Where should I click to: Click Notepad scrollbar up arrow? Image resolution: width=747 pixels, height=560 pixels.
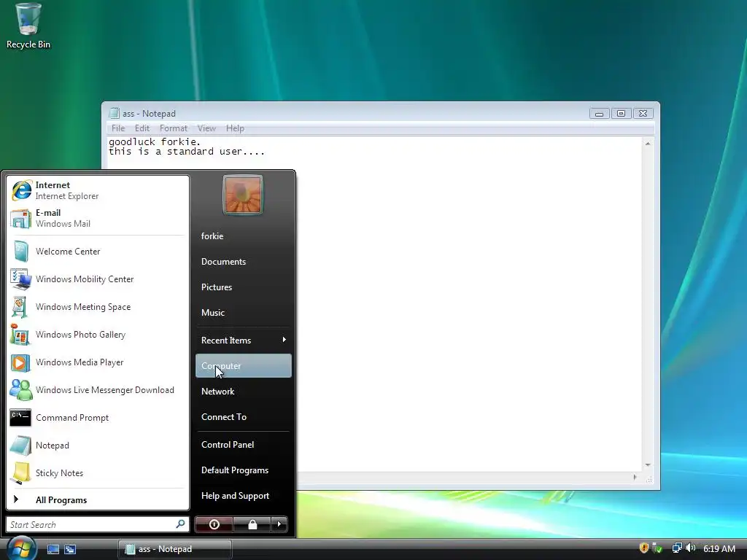(x=648, y=144)
